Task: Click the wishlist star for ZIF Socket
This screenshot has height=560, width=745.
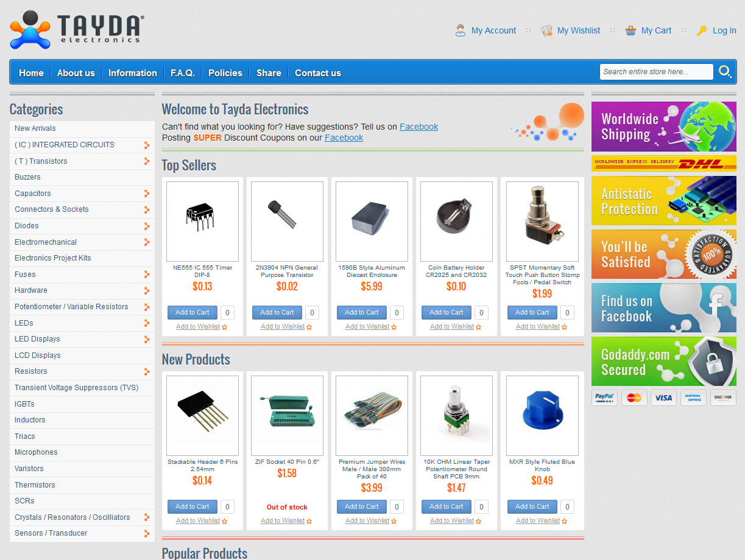Action: [309, 521]
